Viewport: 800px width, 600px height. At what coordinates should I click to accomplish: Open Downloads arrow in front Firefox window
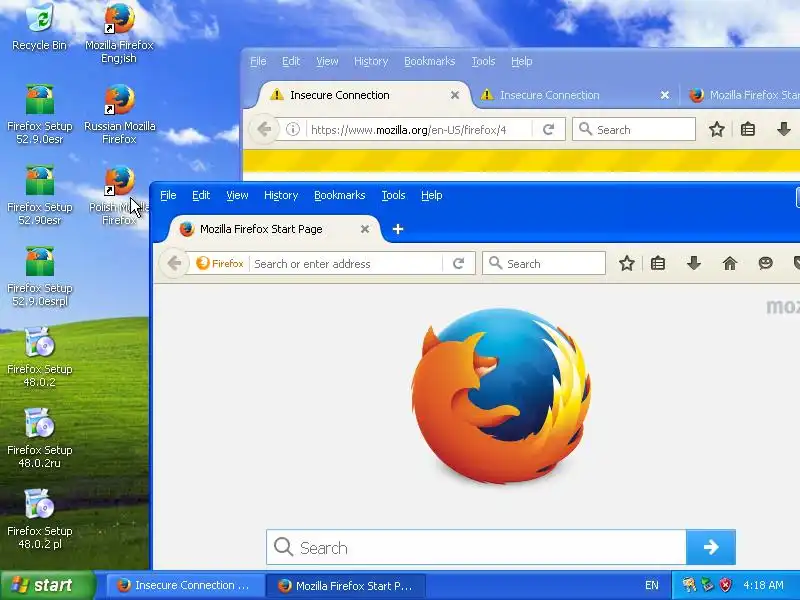point(694,264)
